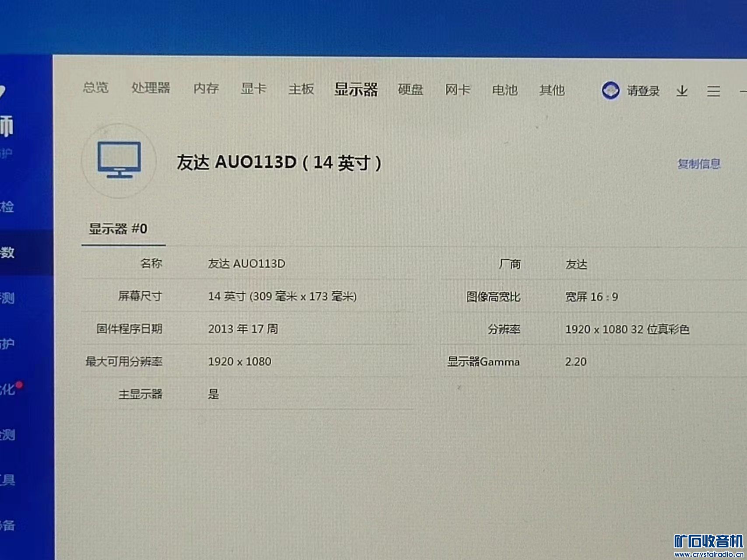Viewport: 747px width, 560px height.
Task: Click the large monitor icon beside the title
Action: 119,160
